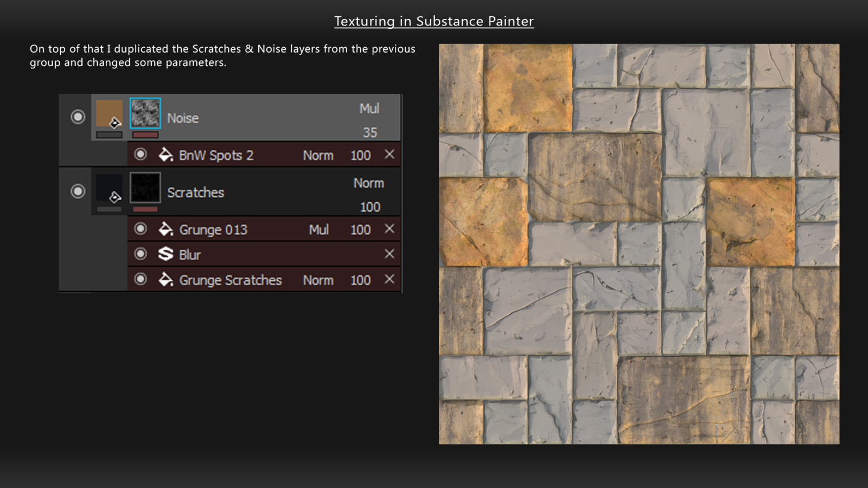Click the fill-layer badge on Scratches swatch
Screen dimensions: 868x488
(114, 197)
